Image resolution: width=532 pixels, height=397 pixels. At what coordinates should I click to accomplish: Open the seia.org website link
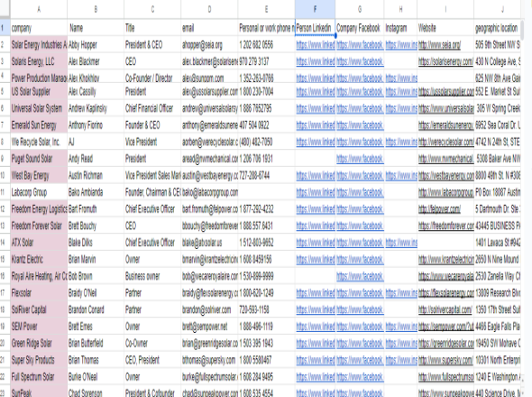click(439, 45)
